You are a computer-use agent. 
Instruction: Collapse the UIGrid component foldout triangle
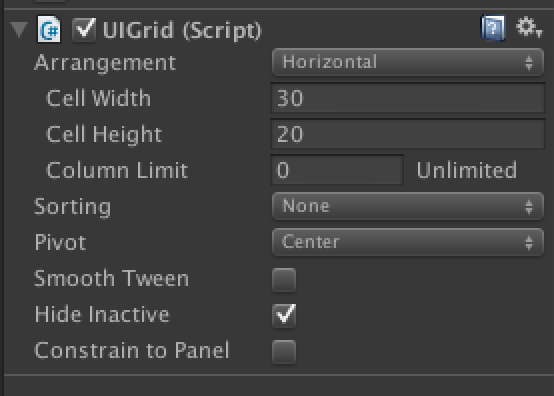click(x=19, y=29)
